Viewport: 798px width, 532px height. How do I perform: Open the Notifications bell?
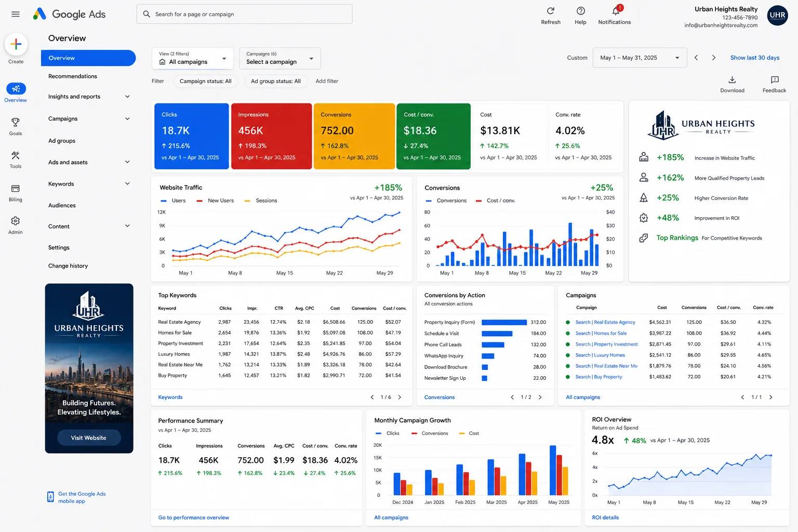pyautogui.click(x=616, y=11)
